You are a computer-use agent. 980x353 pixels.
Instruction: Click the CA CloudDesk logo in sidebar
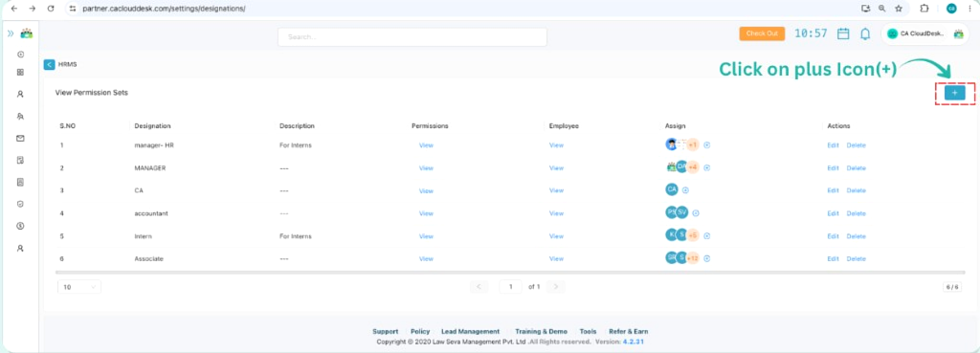[26, 33]
